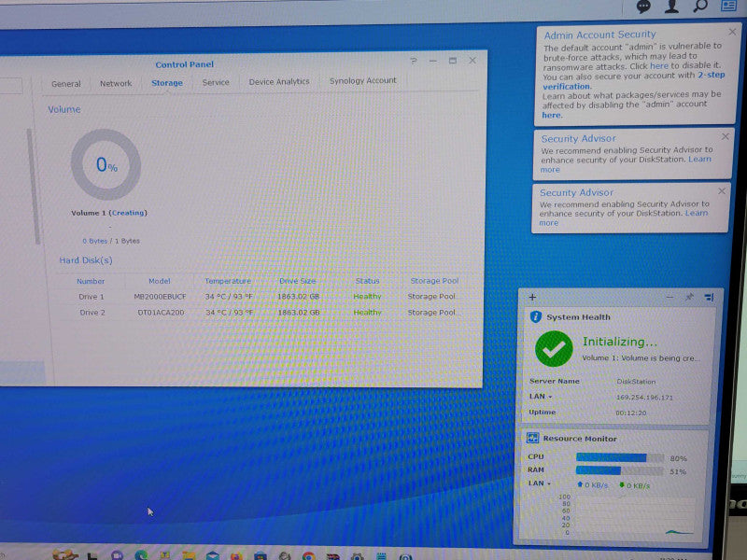Viewport: 747px width, 560px height.
Task: Open Microsoft Store on the taskbar
Action: [261, 555]
